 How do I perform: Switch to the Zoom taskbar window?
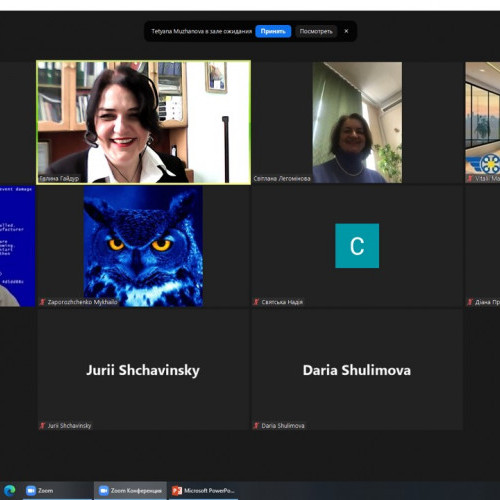[57, 491]
